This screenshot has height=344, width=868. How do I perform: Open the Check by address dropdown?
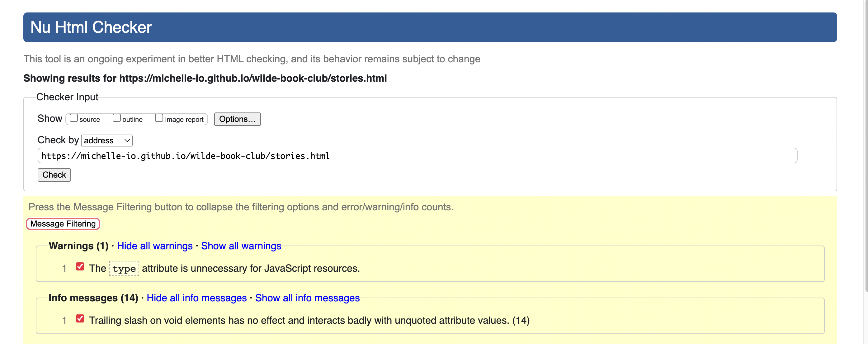pyautogui.click(x=106, y=140)
